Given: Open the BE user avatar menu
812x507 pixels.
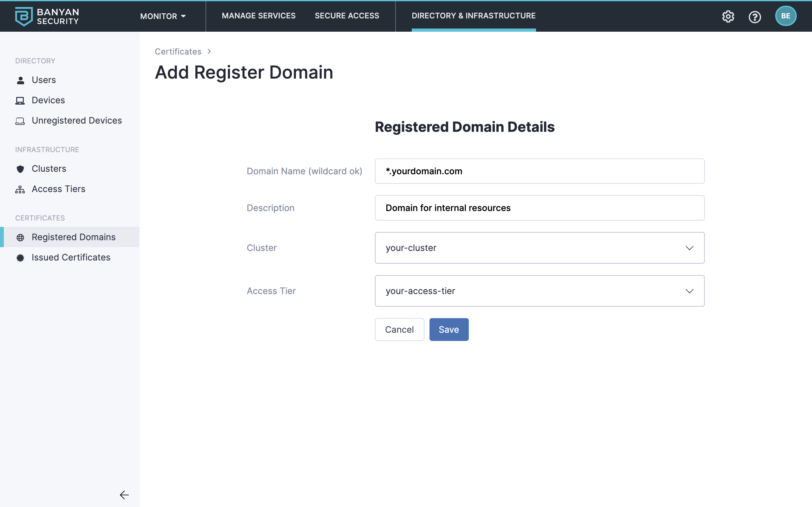Looking at the screenshot, I should click(785, 16).
